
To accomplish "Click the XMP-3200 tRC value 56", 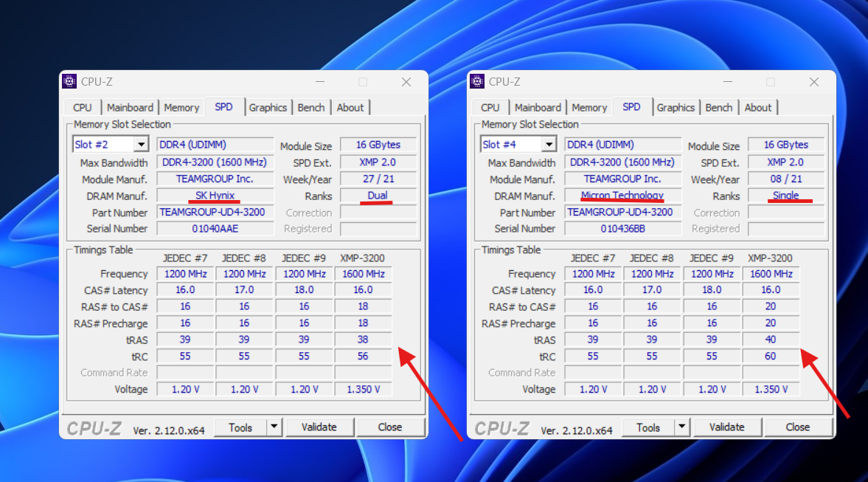I will (x=363, y=357).
